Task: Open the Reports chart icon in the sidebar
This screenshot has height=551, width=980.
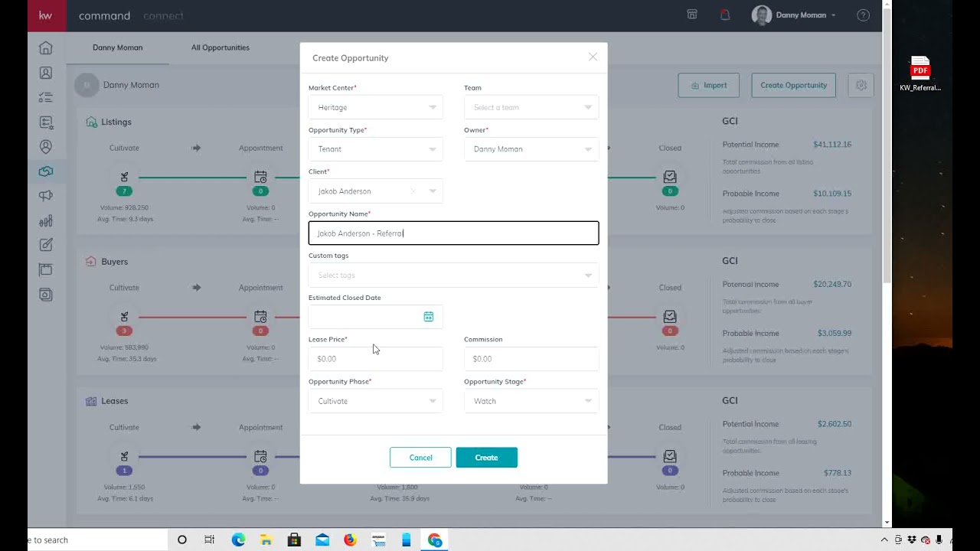Action: (46, 220)
